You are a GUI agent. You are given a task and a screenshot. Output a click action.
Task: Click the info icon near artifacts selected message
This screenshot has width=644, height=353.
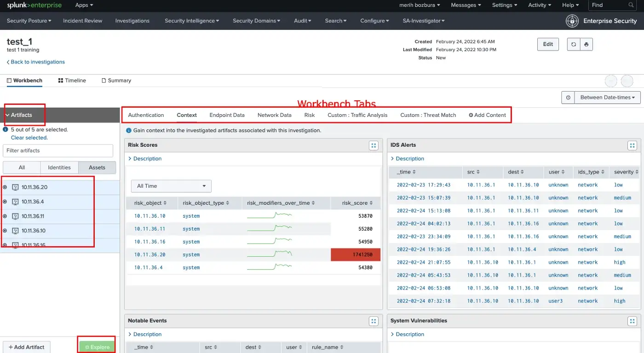point(6,130)
